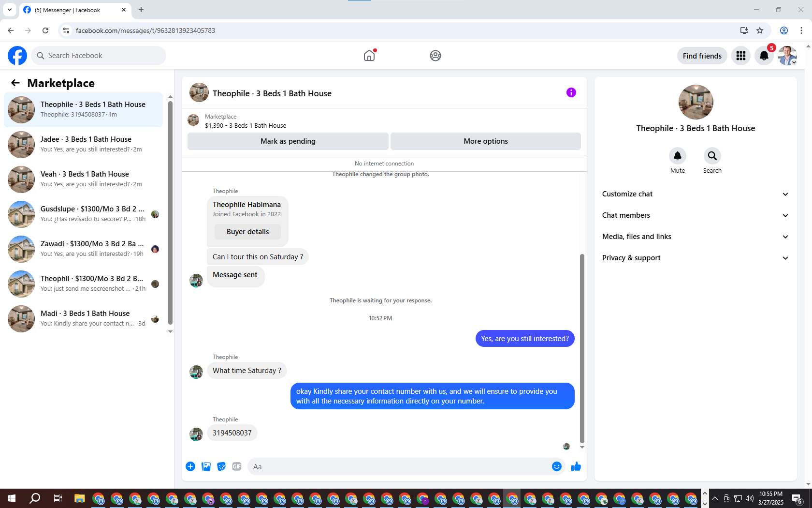Go back from Marketplace with the arrow

(x=15, y=83)
